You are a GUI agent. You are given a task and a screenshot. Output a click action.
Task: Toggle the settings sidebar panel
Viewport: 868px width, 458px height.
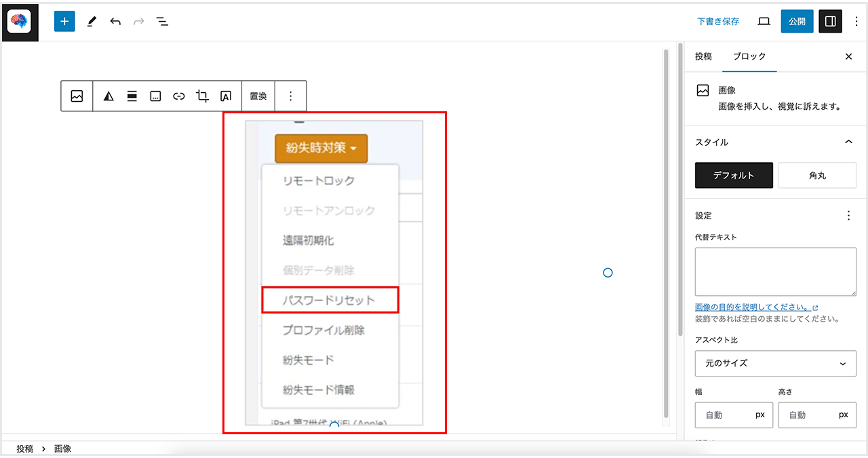tap(830, 21)
